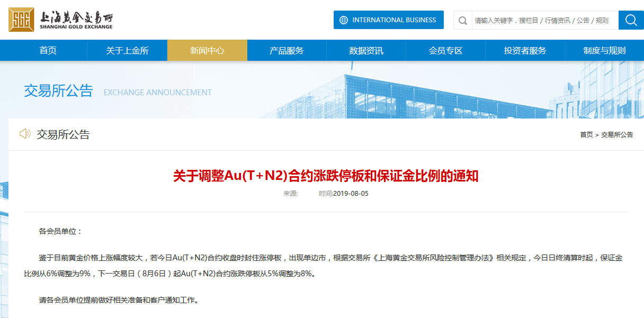Screen dimensions: 644x318
Task: Click the speaker icon beside 交易所公告
Action: tap(25, 134)
